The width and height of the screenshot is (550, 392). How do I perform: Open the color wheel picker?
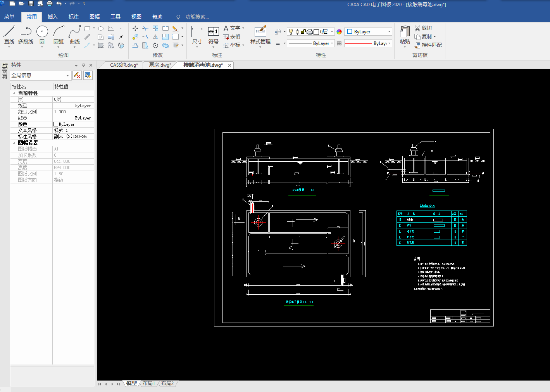(x=339, y=32)
